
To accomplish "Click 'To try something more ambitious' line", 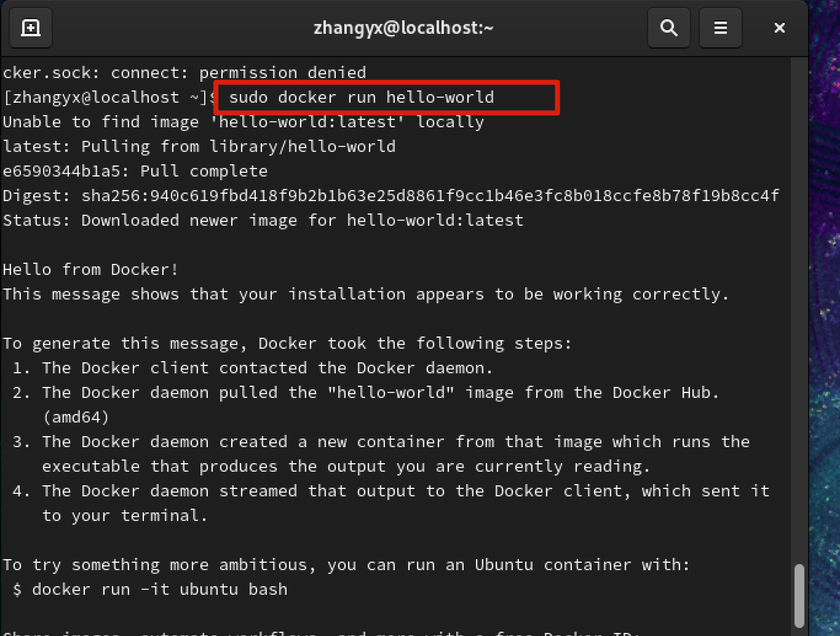I will tap(347, 565).
